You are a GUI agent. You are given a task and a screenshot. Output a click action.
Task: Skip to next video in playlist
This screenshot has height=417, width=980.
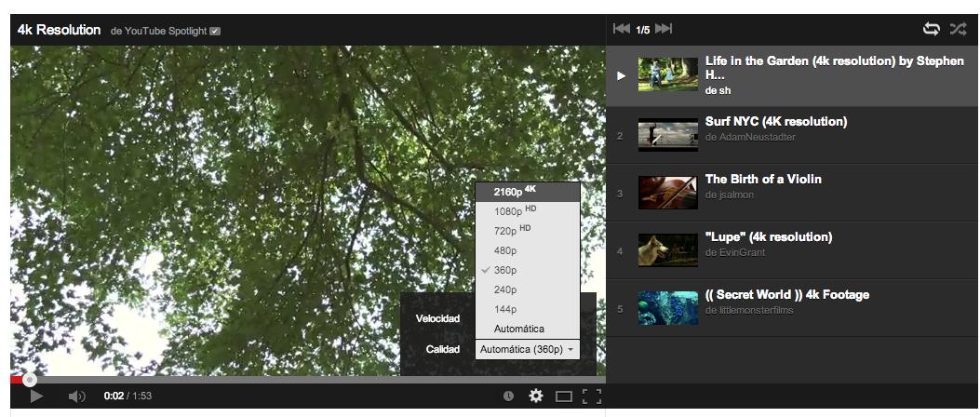click(x=664, y=29)
